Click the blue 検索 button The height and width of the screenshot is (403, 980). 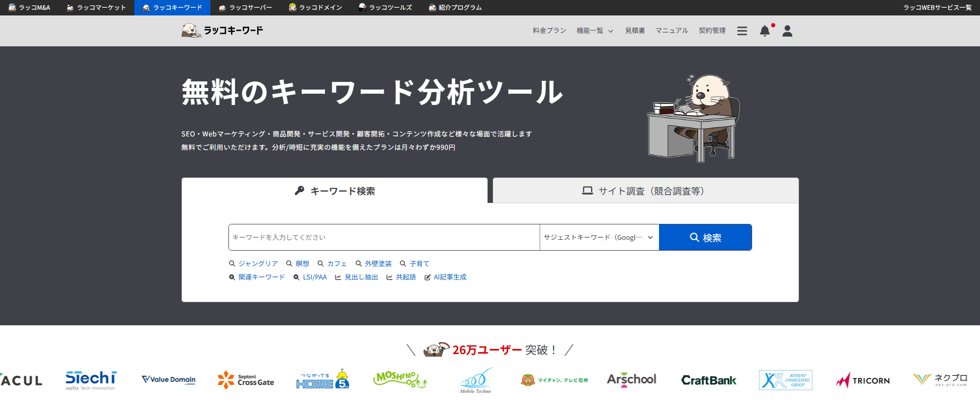tap(705, 237)
